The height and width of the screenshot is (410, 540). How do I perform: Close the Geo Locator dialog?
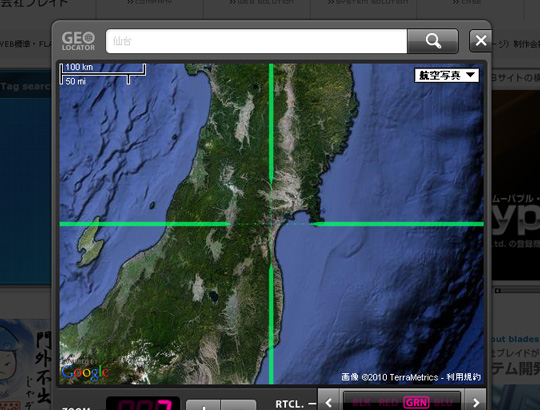(x=480, y=41)
